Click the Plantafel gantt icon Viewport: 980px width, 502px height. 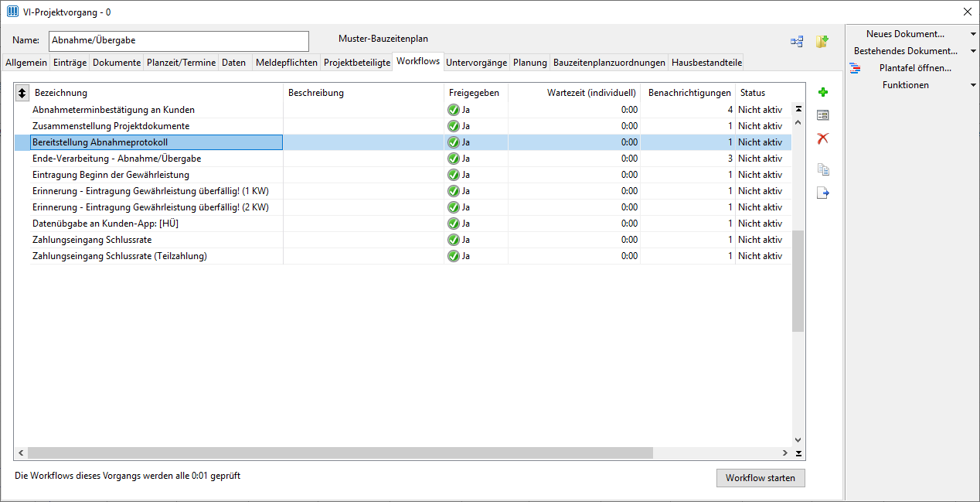point(855,68)
